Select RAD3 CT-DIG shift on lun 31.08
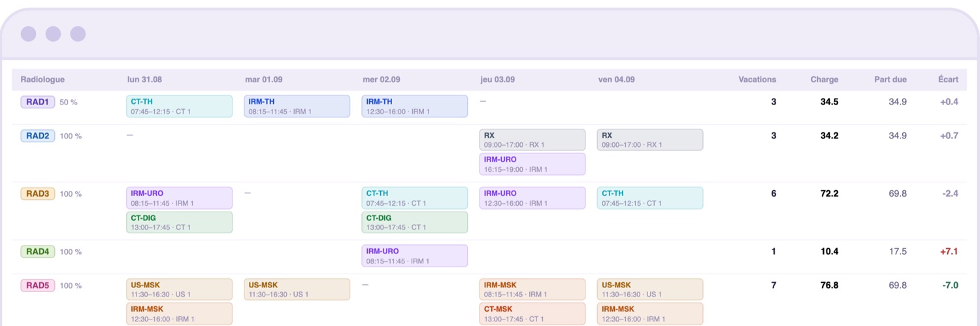This screenshot has width=980, height=326. click(179, 222)
